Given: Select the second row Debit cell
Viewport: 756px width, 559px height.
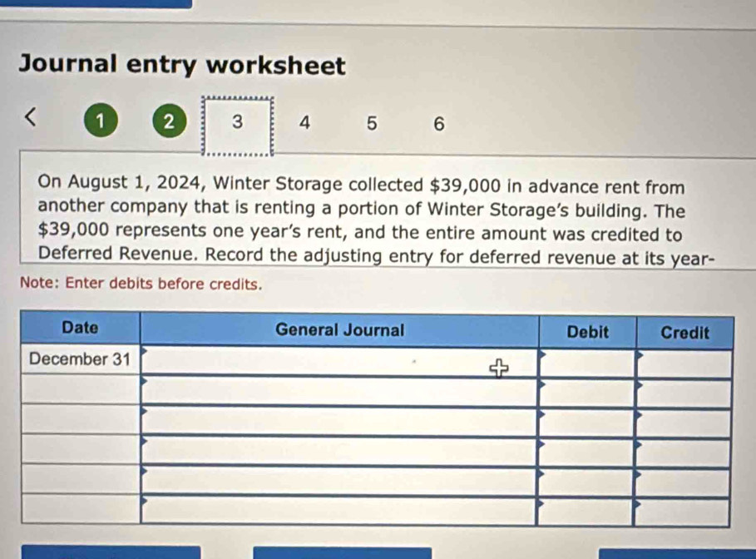Looking at the screenshot, I should tap(587, 391).
